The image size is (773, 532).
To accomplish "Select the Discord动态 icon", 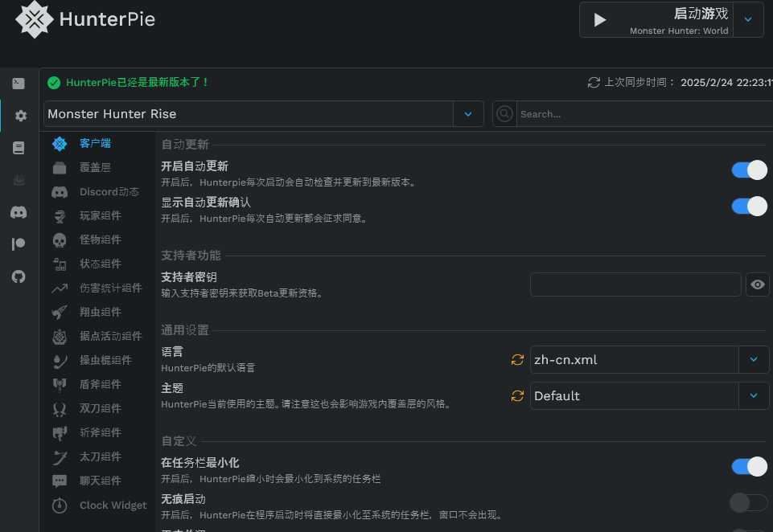I will [60, 192].
